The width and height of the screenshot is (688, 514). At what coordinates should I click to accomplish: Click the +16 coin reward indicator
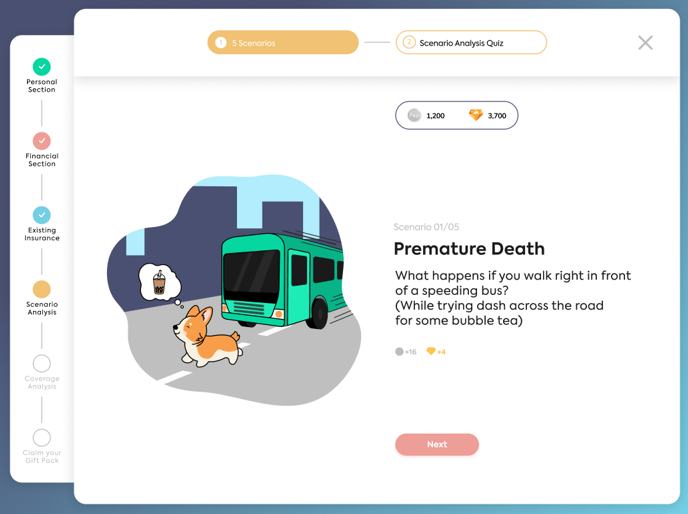pos(406,352)
